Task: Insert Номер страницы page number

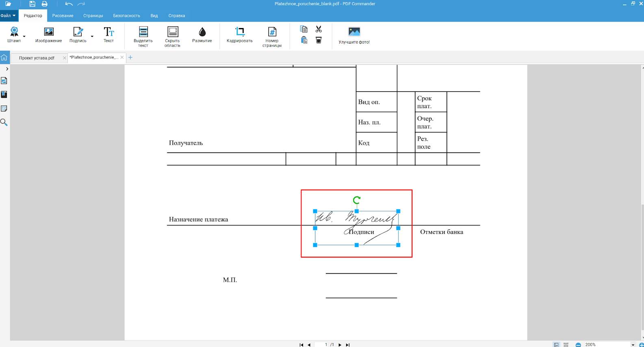Action: (272, 37)
